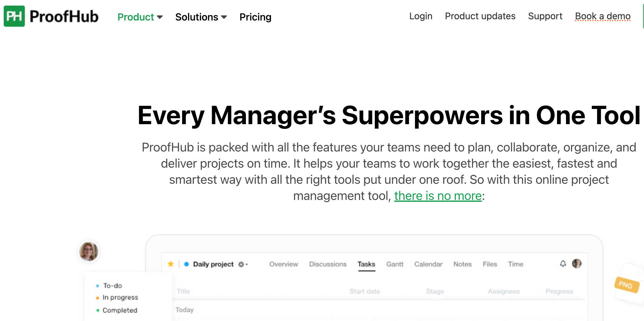The image size is (644, 321).
Task: Open the Calendar tab
Action: click(428, 264)
